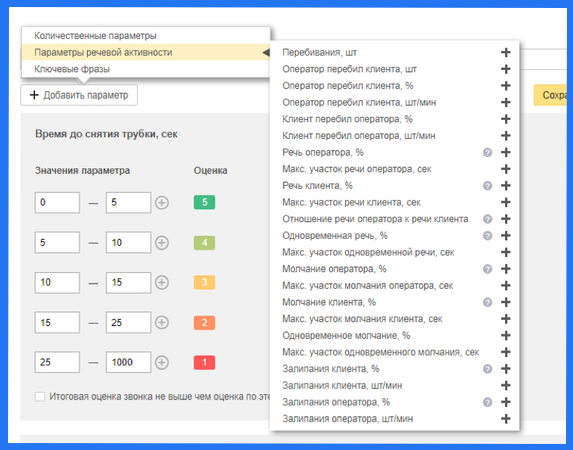Open help icon for Речь клиента, %

487,186
